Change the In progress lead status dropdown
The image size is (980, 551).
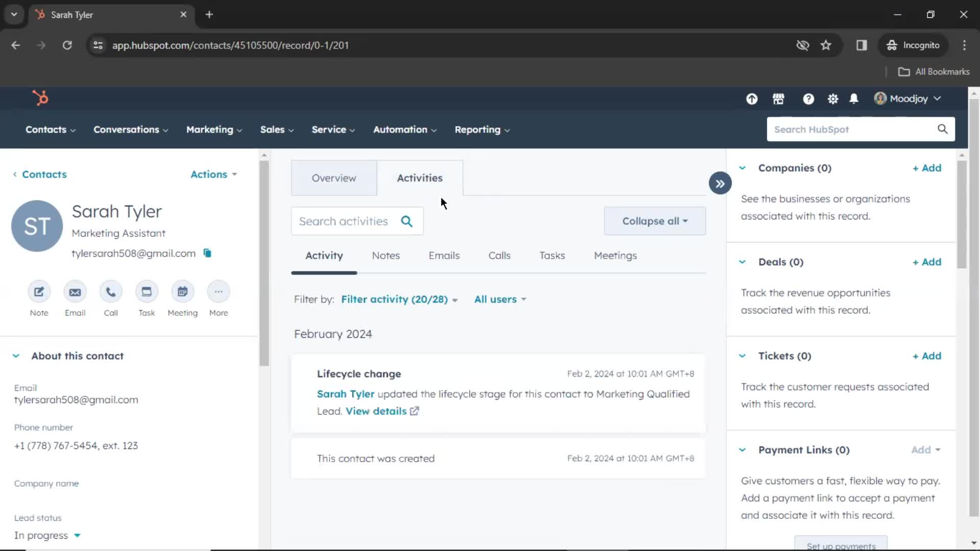(47, 535)
